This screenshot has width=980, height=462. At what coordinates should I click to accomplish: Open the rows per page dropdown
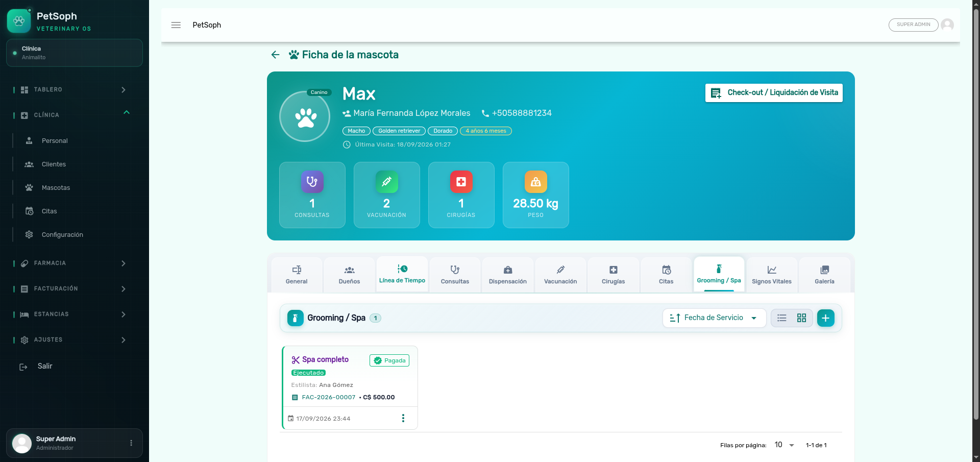tap(784, 445)
